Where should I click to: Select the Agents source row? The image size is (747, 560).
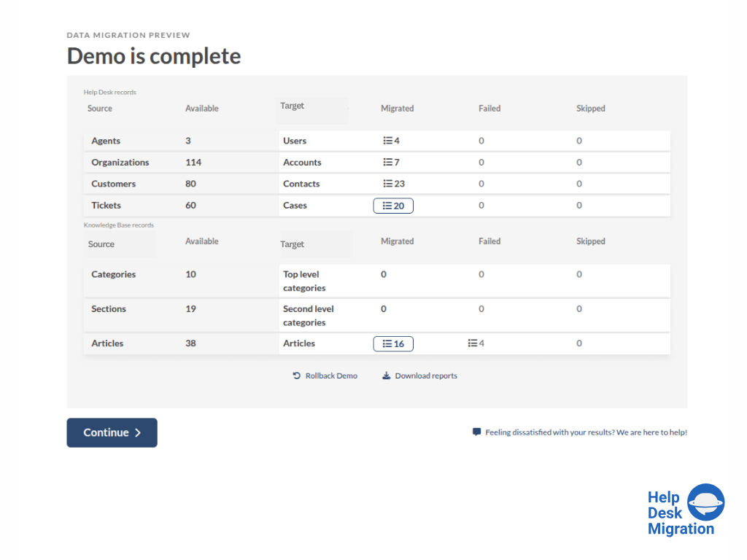point(106,141)
